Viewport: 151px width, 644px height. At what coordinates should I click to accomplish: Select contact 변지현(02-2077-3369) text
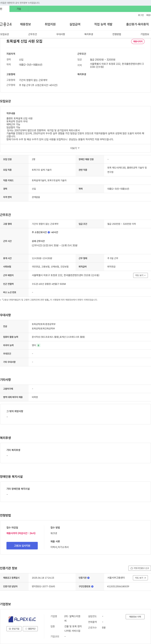(x=43, y=586)
